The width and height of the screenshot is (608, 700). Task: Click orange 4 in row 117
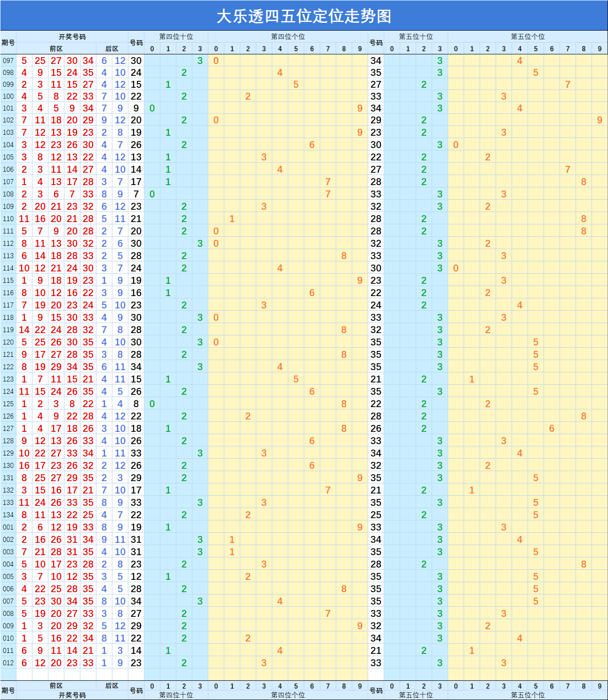click(520, 305)
